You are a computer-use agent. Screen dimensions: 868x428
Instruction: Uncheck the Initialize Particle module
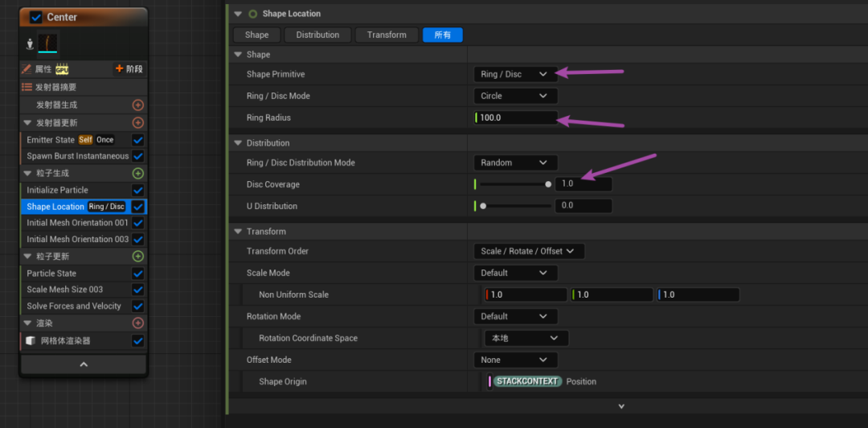pos(138,190)
